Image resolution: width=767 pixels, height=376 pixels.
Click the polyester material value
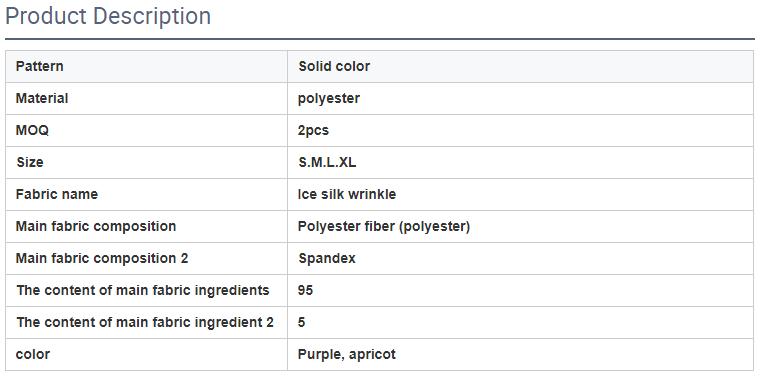329,98
